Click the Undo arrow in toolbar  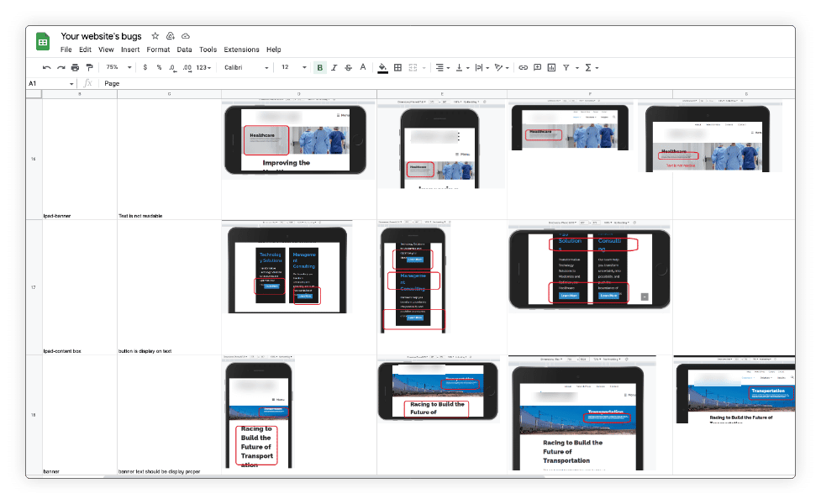tap(46, 67)
